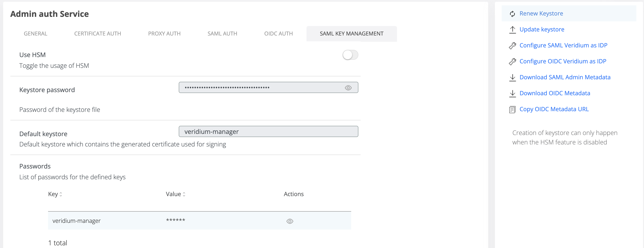Click the Download OIDC Metadata link
Viewport: 644px width, 248px height.
tap(554, 93)
